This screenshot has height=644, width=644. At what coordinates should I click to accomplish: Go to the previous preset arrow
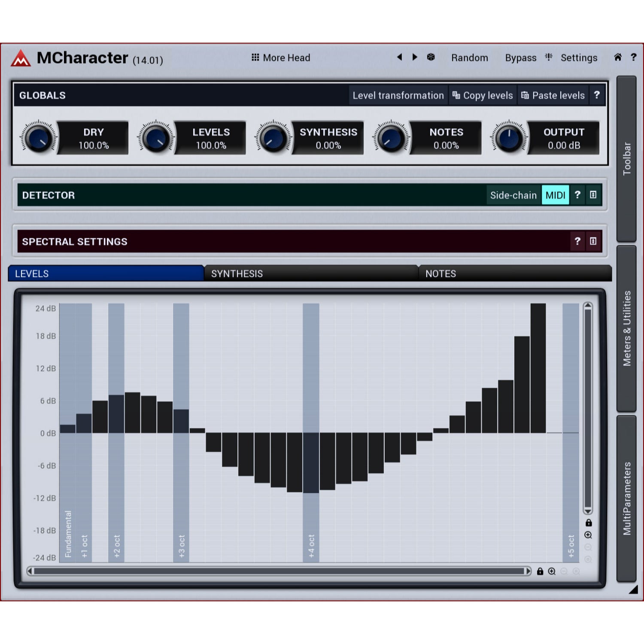pos(400,57)
